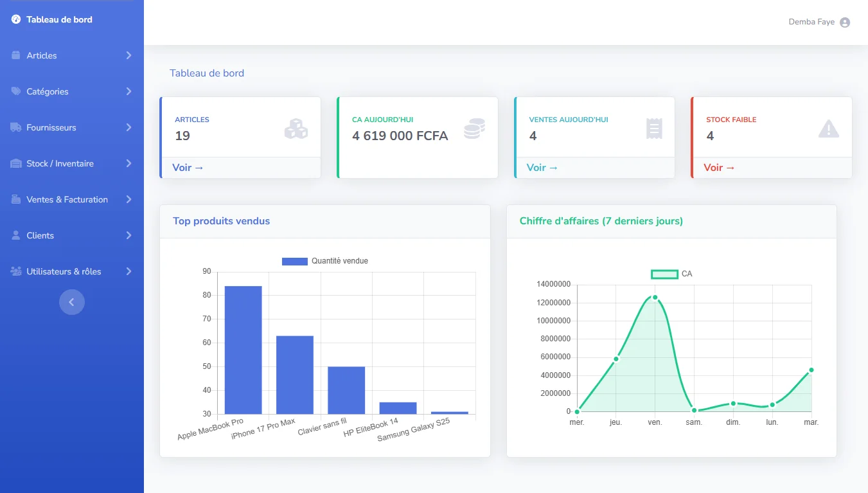Expand the Ventes & Facturation chevron

[128, 199]
